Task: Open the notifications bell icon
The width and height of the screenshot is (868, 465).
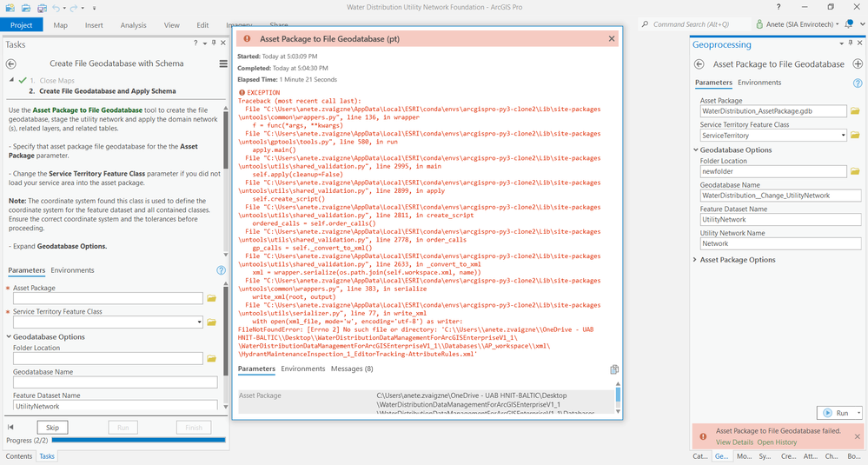Action: pyautogui.click(x=849, y=23)
